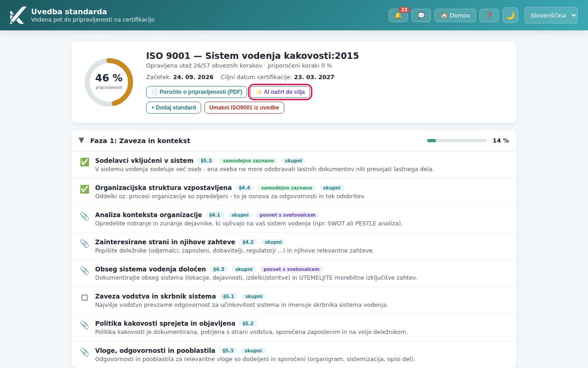Click the §4.1 clause tag
The image size is (588, 368).
point(215,215)
